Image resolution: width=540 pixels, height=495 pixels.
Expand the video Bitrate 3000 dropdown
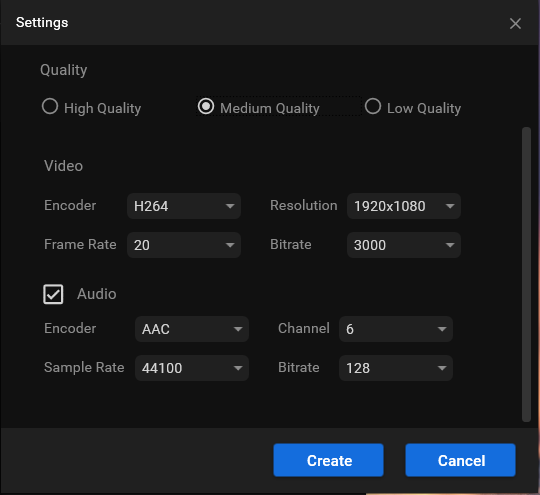[x=404, y=245]
